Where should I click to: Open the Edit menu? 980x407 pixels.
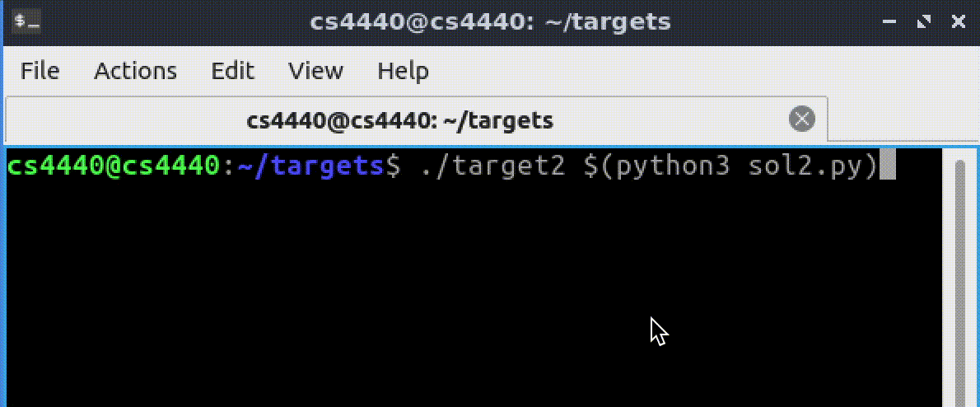pos(232,71)
